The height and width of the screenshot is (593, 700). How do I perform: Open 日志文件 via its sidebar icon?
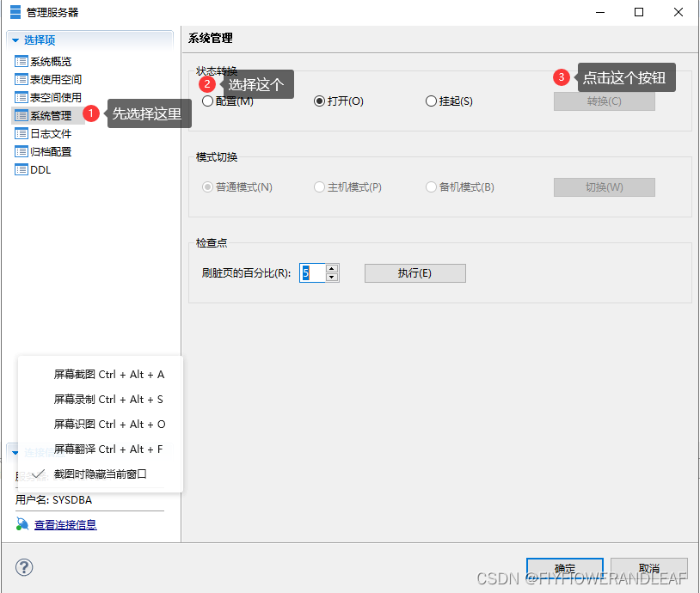coord(21,133)
